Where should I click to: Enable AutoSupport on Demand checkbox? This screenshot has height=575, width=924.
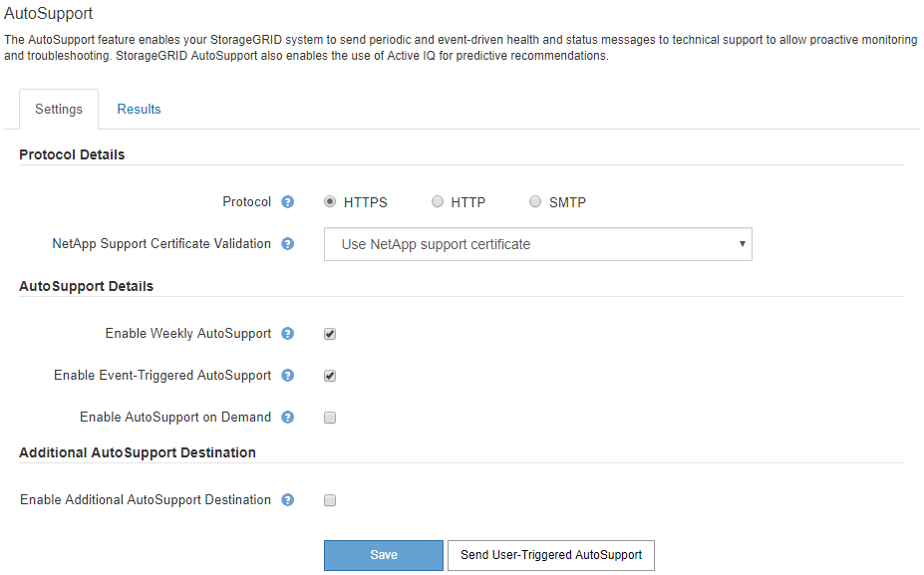pyautogui.click(x=330, y=419)
